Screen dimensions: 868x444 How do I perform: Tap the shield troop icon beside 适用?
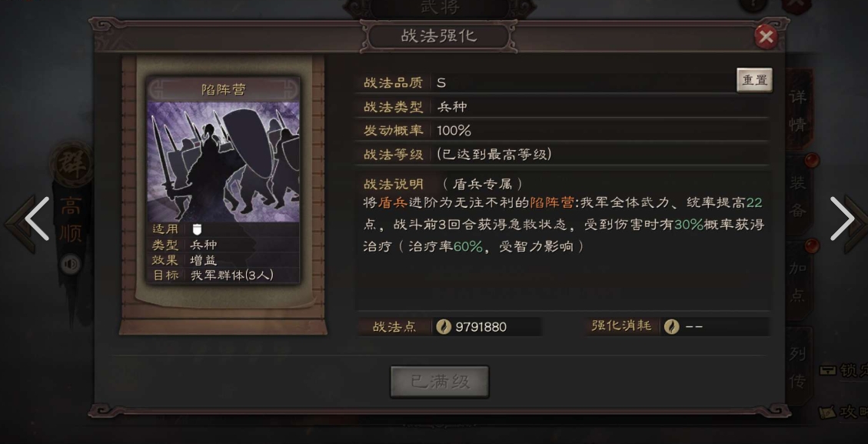(197, 229)
